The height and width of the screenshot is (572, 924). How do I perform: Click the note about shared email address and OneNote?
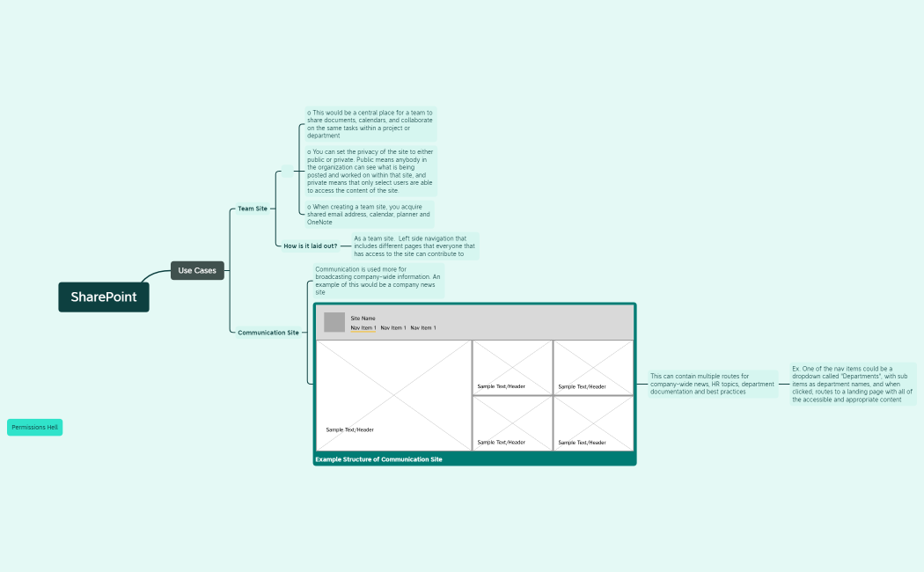coord(369,215)
